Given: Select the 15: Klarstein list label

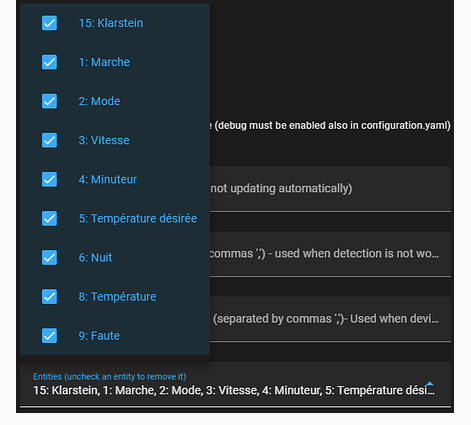Looking at the screenshot, I should [111, 23].
